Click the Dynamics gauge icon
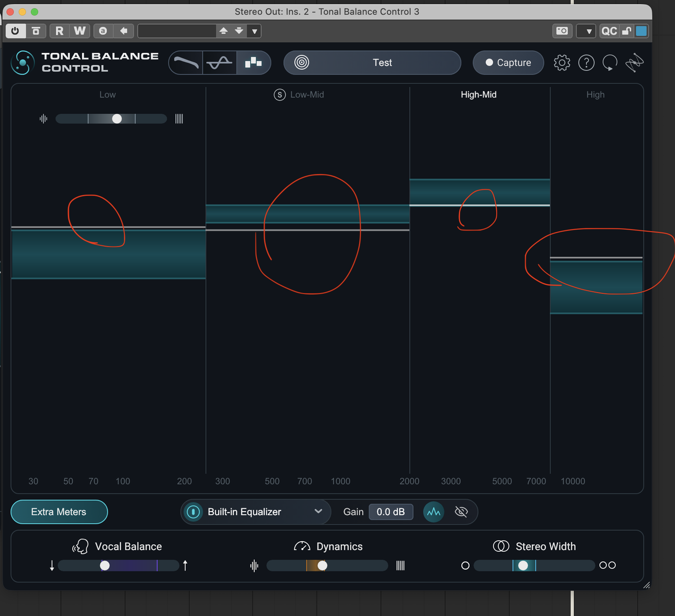 [x=302, y=546]
